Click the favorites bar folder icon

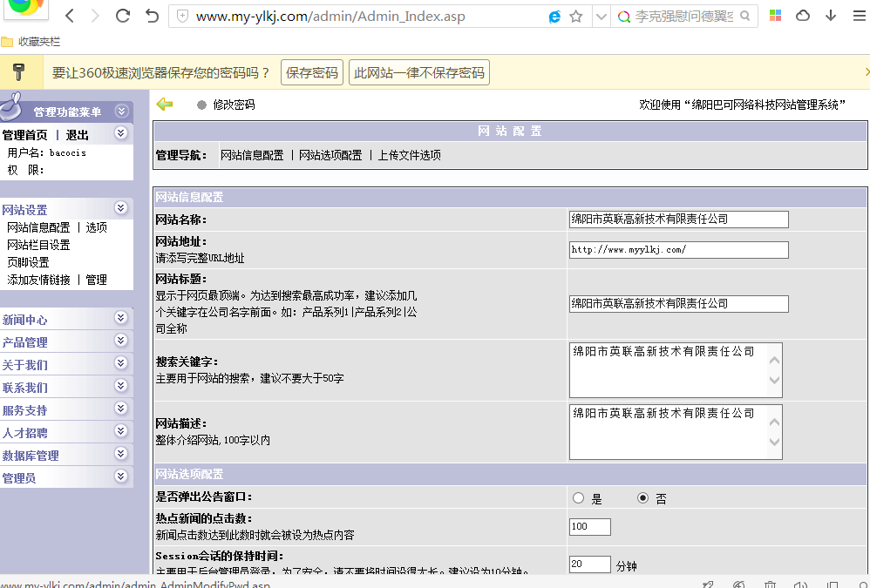click(7, 42)
